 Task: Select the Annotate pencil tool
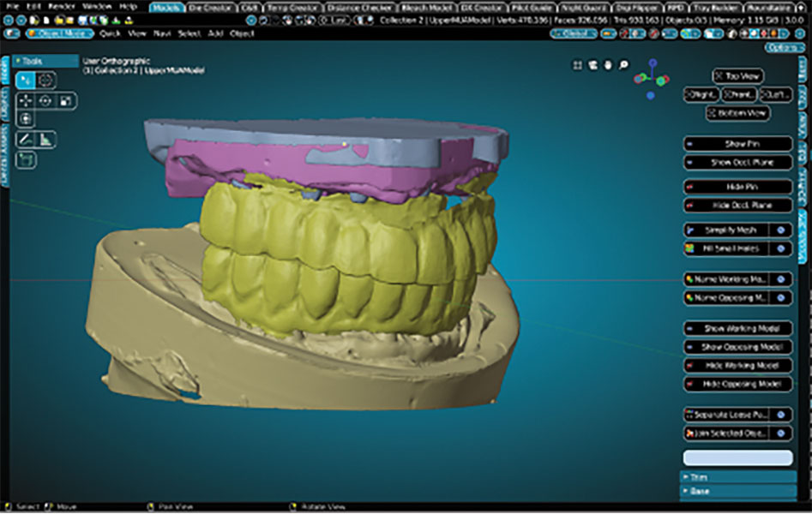coord(26,139)
